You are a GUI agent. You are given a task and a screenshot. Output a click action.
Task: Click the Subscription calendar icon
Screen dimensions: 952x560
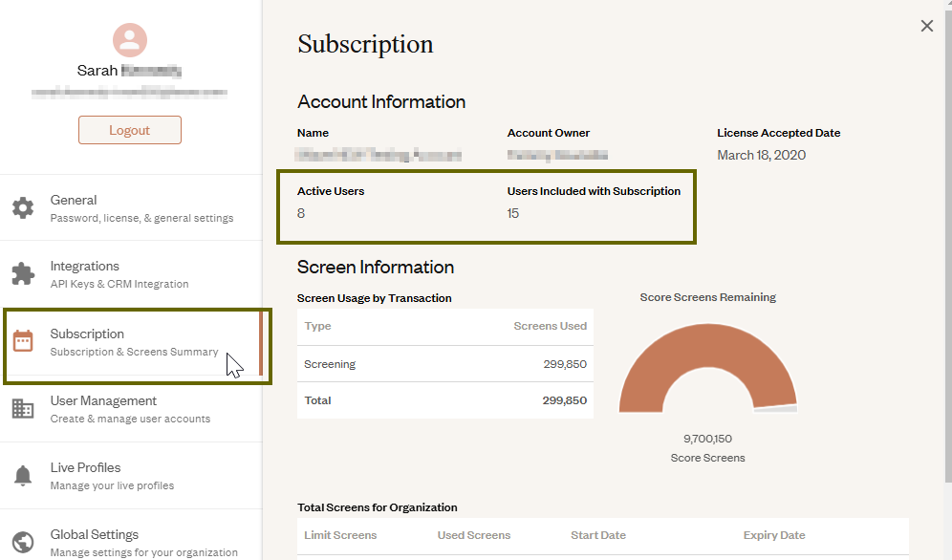pyautogui.click(x=23, y=341)
